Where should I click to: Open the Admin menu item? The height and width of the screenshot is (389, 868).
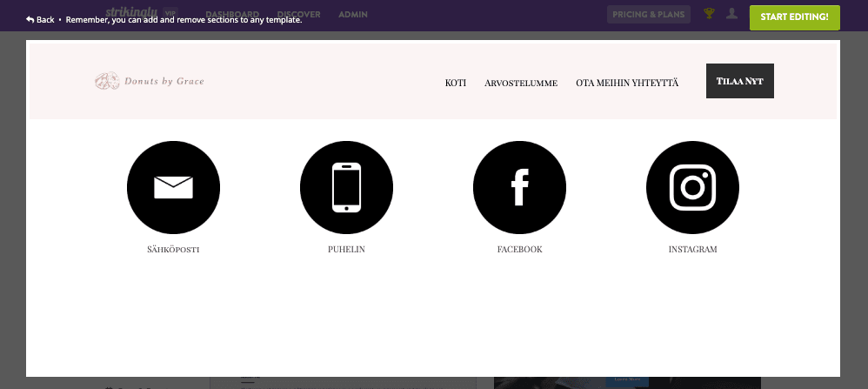(353, 15)
